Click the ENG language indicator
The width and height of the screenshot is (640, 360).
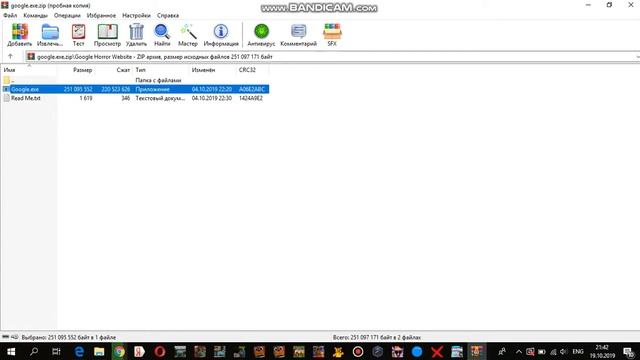578,351
